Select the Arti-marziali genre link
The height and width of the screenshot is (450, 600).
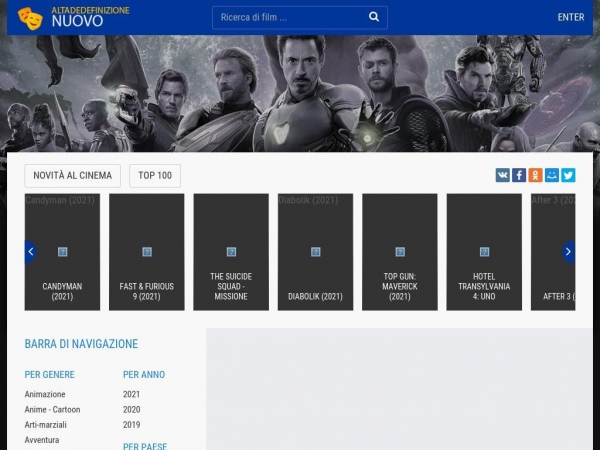pyautogui.click(x=46, y=425)
